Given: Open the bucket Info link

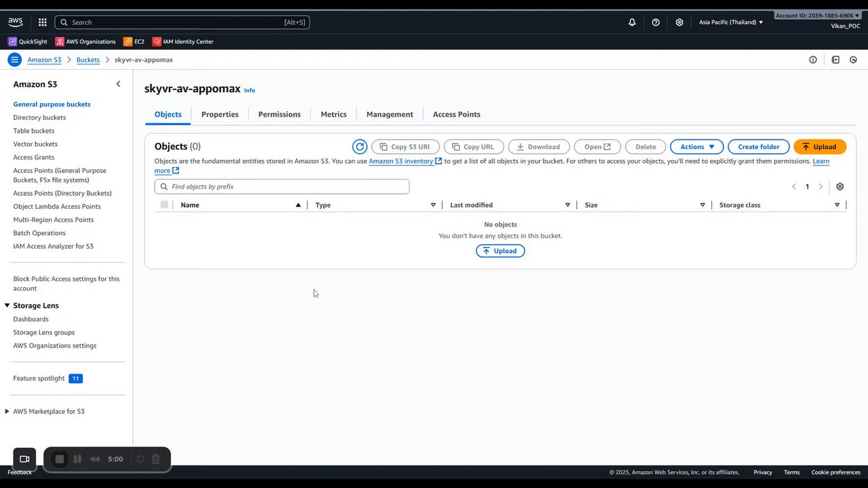Looking at the screenshot, I should click(x=250, y=90).
